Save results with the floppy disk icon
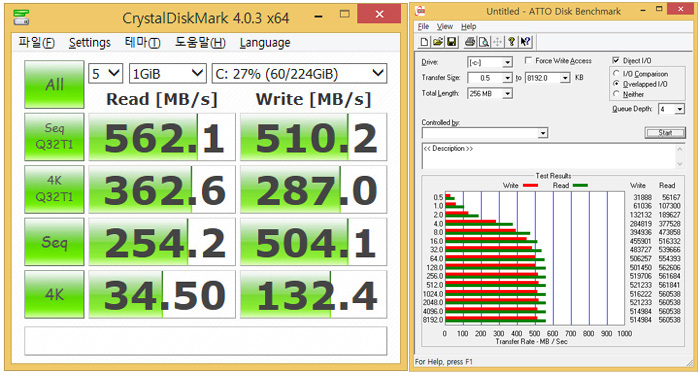This screenshot has width=700, height=373. (x=451, y=42)
